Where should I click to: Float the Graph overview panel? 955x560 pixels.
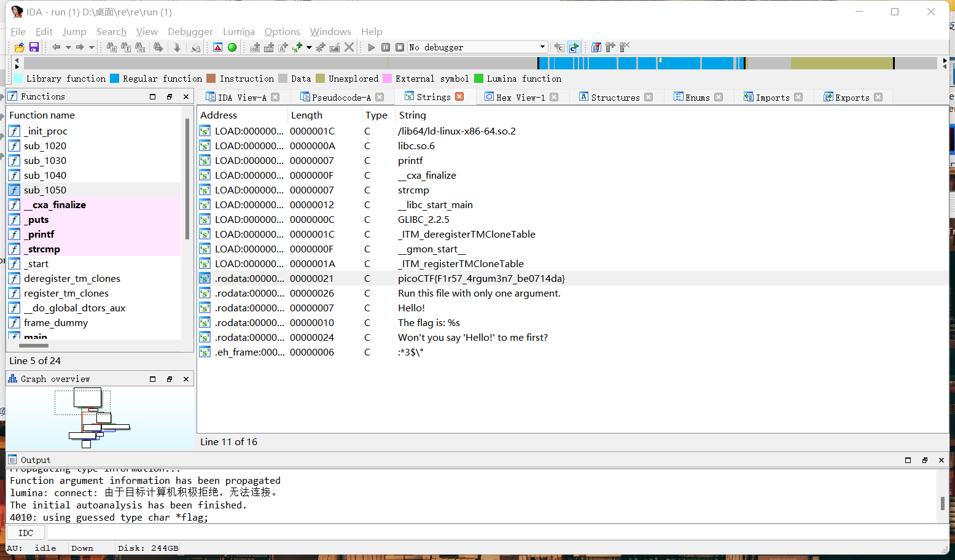[x=170, y=379]
